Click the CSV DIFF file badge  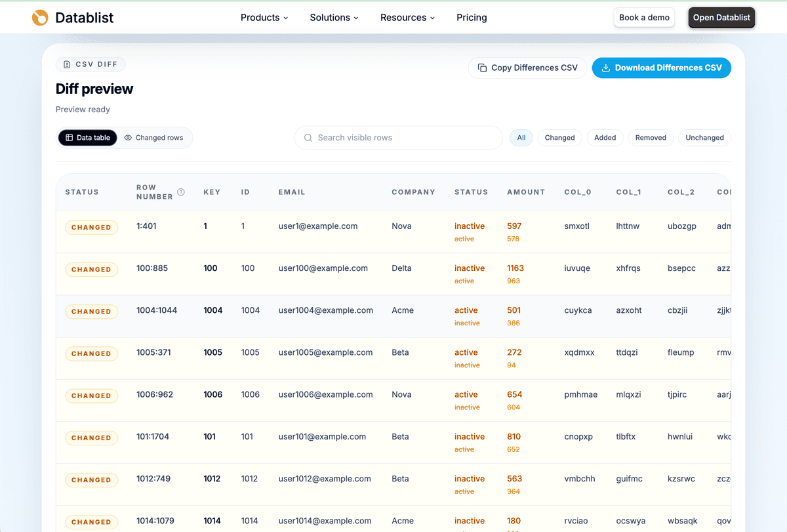91,64
